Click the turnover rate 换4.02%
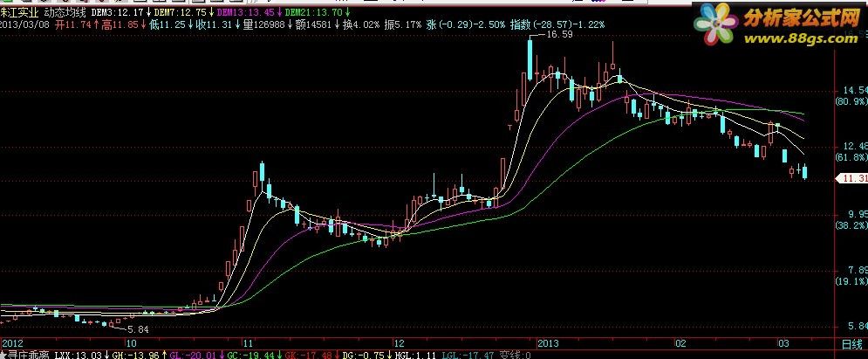868x359 pixels. [361, 24]
